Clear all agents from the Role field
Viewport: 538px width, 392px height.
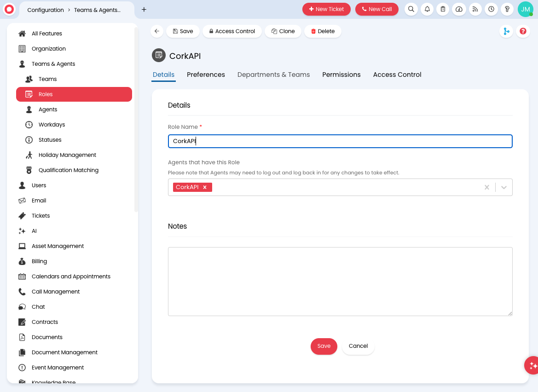[x=487, y=187]
